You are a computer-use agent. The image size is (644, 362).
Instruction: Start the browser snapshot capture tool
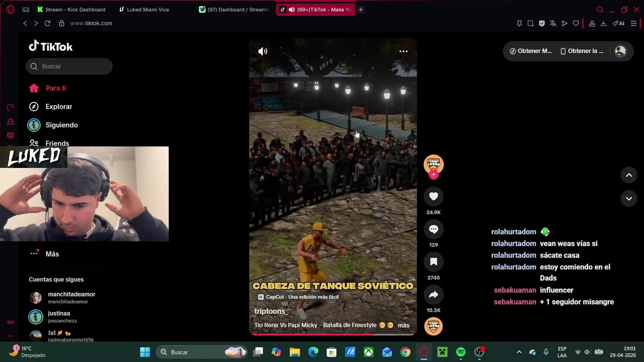(530, 24)
